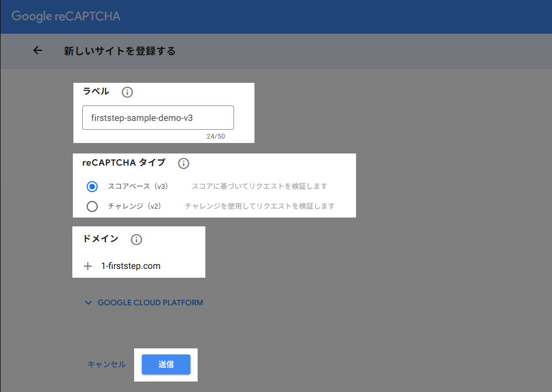
Task: Click the 1-firststep.com domain entry
Action: pos(131,266)
